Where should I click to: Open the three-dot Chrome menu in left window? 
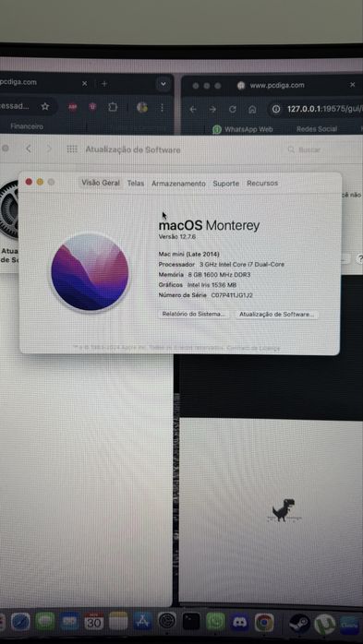(x=162, y=108)
